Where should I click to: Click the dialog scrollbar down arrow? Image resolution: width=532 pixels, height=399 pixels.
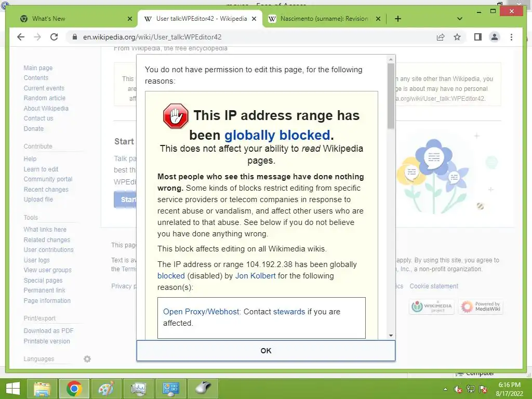(x=391, y=336)
